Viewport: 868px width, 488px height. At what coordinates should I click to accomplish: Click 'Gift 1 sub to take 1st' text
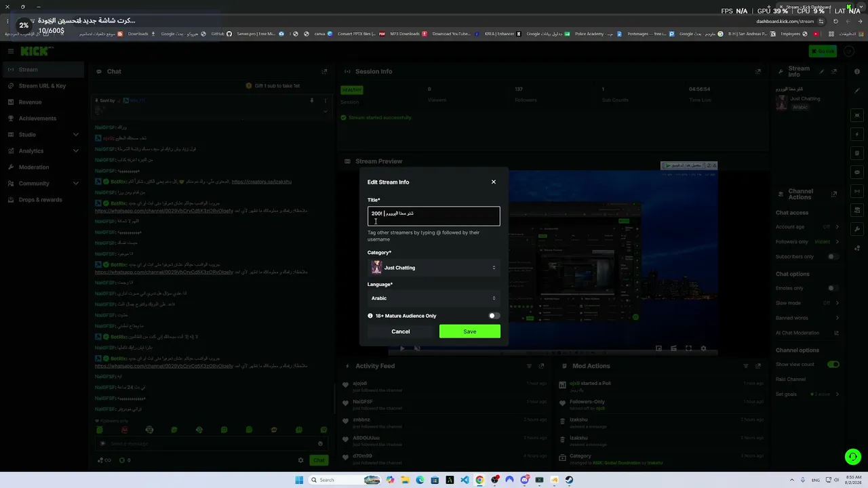pyautogui.click(x=277, y=86)
